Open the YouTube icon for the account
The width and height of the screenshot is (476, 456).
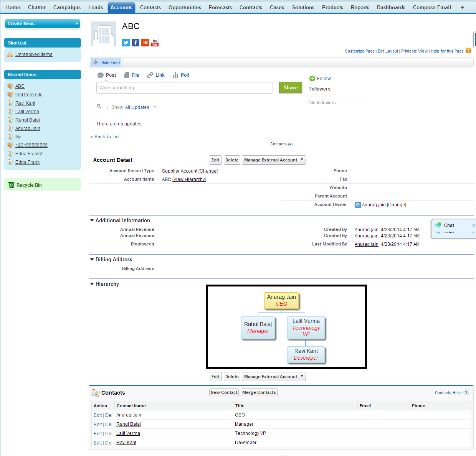tap(154, 42)
